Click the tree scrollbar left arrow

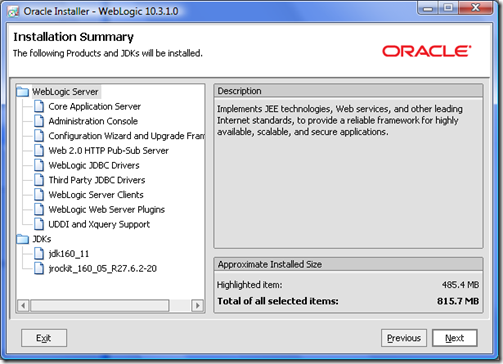(23, 305)
